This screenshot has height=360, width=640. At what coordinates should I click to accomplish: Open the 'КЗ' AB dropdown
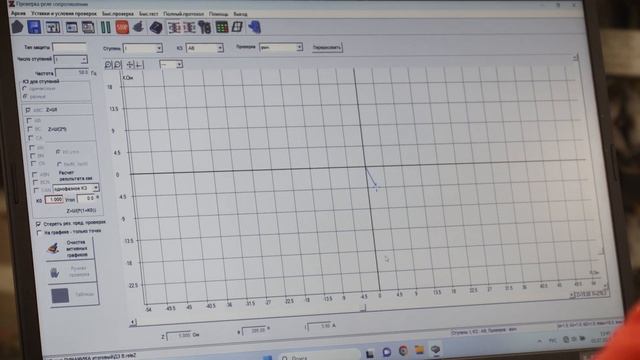[x=204, y=48]
